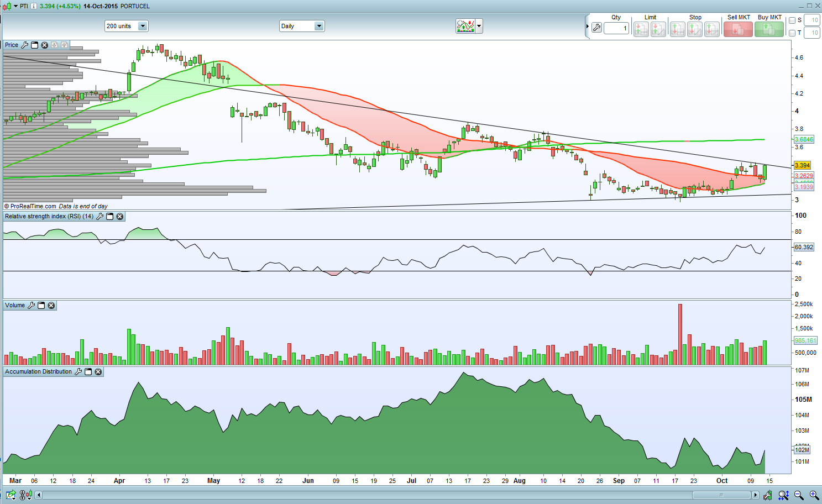822x504 pixels.
Task: Click the 14-Oct-2015 date in title
Action: pos(101,6)
